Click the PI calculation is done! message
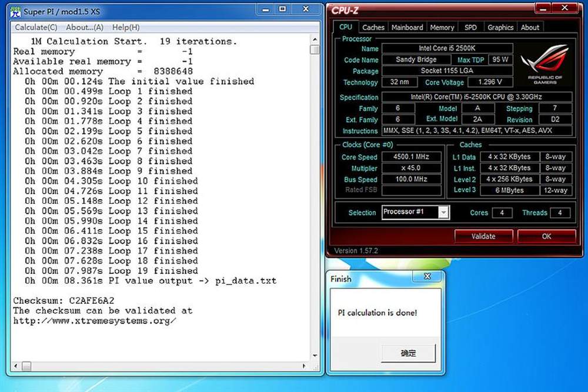Image resolution: width=588 pixels, height=392 pixels. (377, 313)
